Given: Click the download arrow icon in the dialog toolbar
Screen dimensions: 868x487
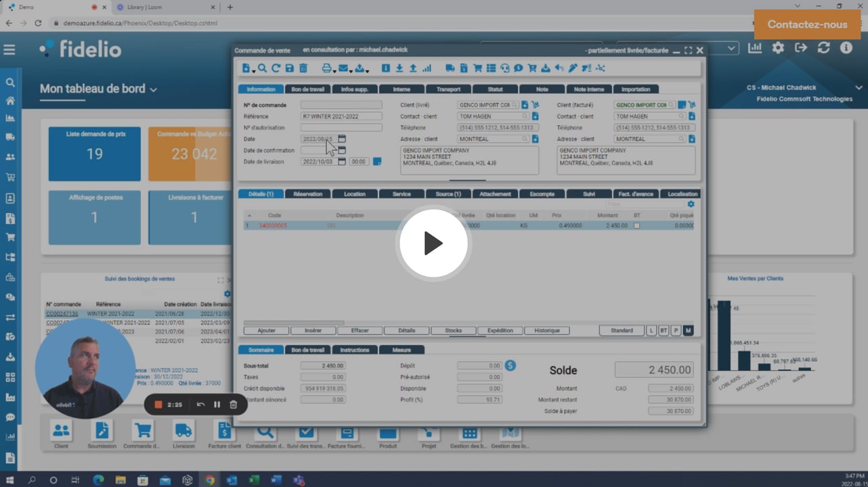Looking at the screenshot, I should coord(399,68).
